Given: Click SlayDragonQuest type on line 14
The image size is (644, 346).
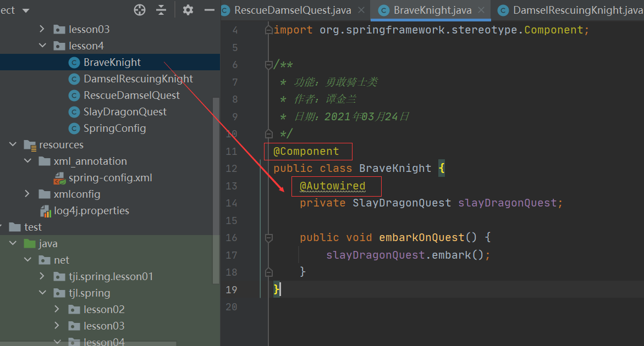Looking at the screenshot, I should click(x=401, y=203).
